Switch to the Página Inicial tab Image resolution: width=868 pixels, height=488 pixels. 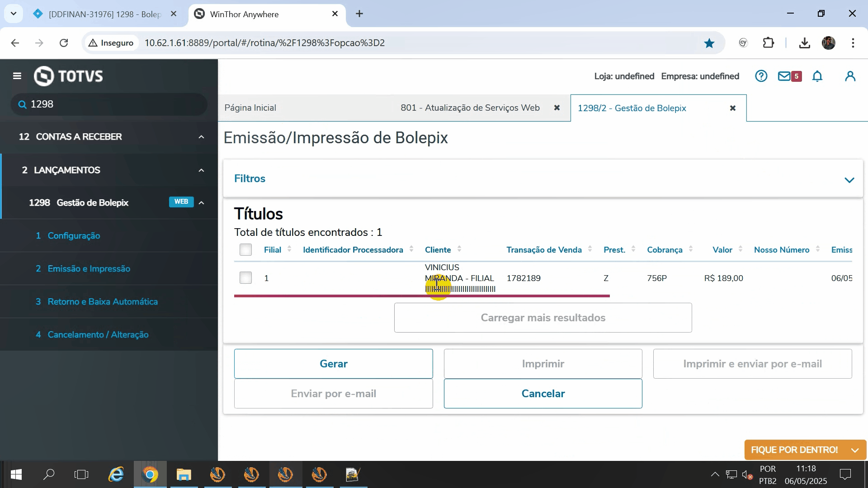tap(250, 108)
